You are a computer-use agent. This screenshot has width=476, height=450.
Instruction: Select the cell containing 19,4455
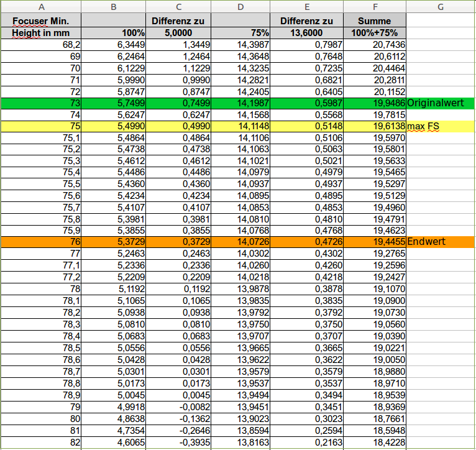coord(375,242)
